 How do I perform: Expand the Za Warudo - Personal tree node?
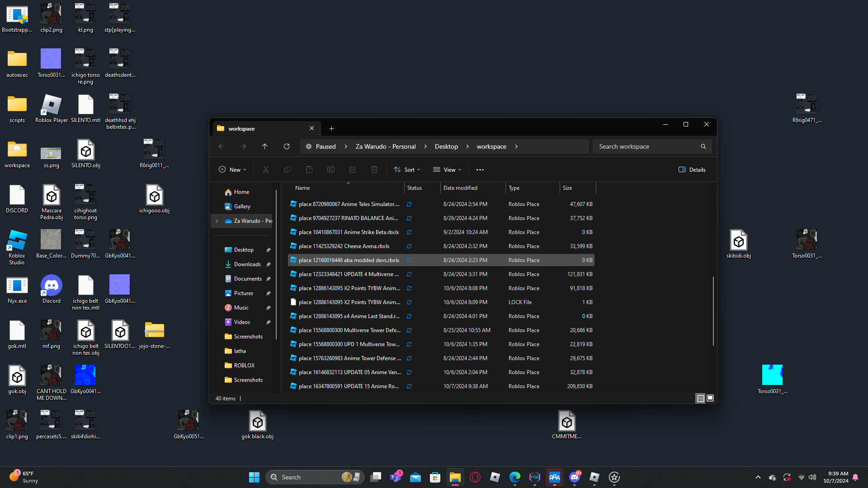click(217, 221)
